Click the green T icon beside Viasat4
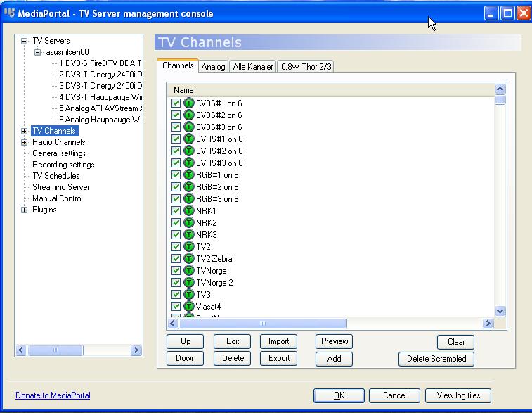This screenshot has width=532, height=413. click(x=188, y=306)
